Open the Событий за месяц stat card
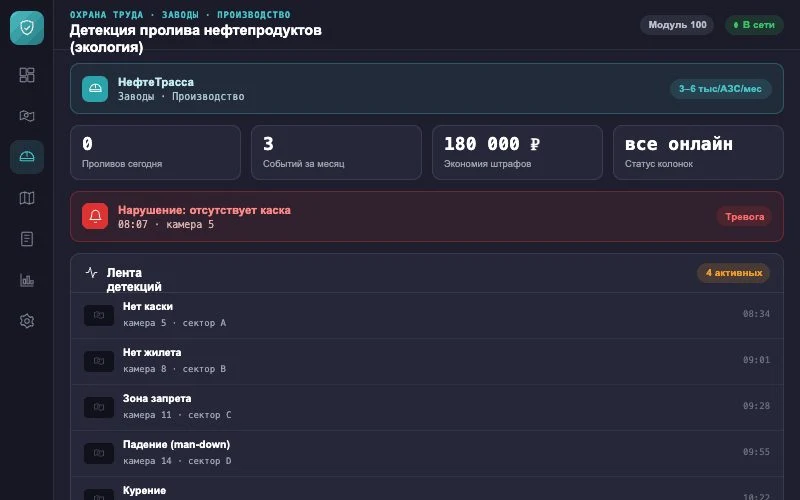 point(337,153)
